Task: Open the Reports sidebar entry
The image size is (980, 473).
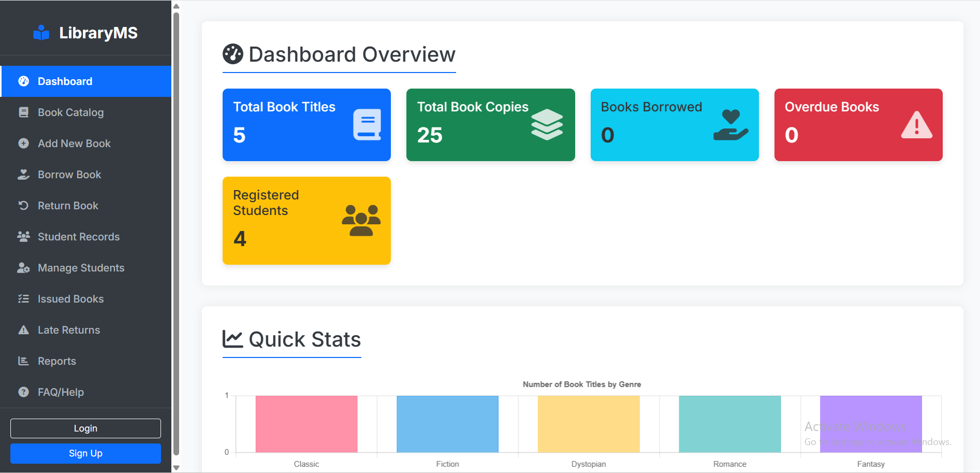Action: [57, 361]
